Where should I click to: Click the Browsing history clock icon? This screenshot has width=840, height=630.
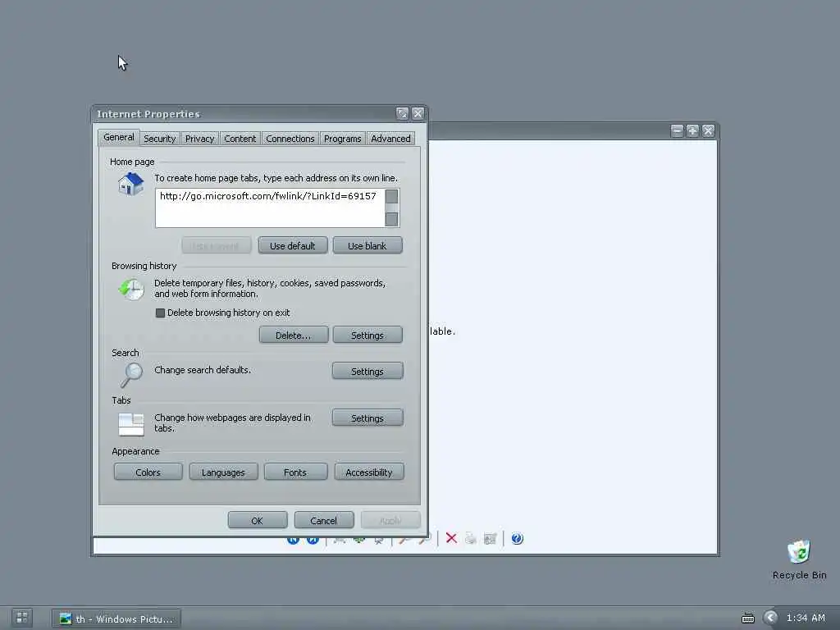click(x=131, y=290)
